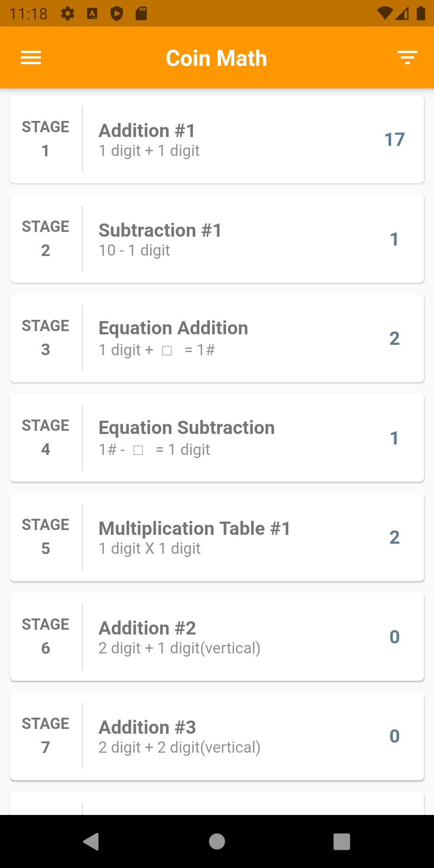Tap the score 0 on Addition #3
Viewport: 434px width, 868px height.
(x=395, y=736)
